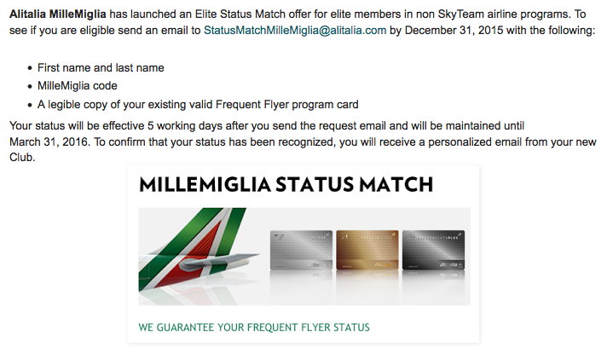Viewport: 613px width, 364px height.
Task: Click Alitalia logo on the gold card
Action: (x=384, y=266)
